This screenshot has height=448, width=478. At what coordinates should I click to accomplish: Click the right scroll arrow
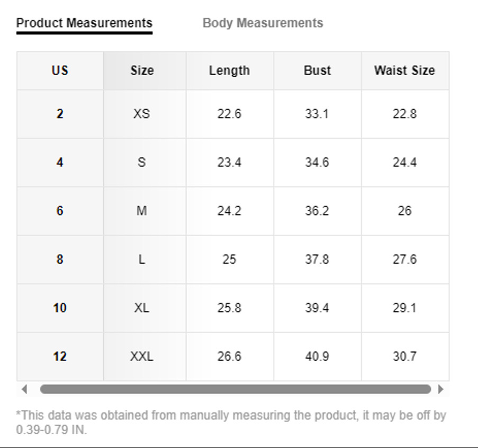(441, 389)
